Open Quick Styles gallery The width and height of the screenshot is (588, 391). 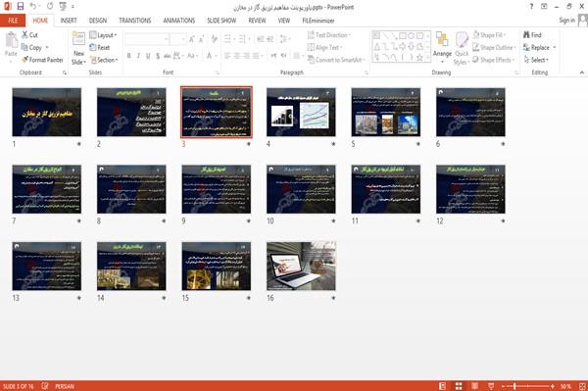462,49
